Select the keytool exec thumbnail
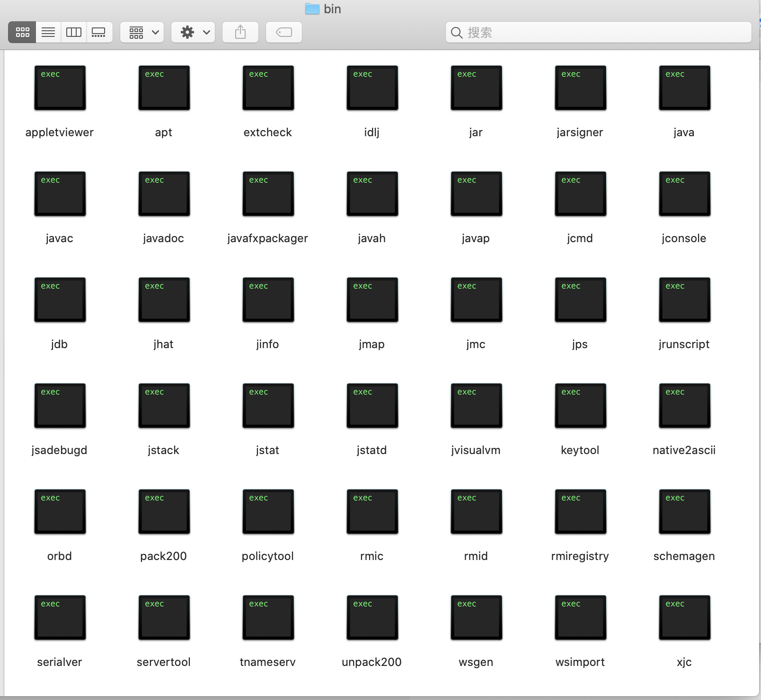The height and width of the screenshot is (700, 761). [581, 406]
